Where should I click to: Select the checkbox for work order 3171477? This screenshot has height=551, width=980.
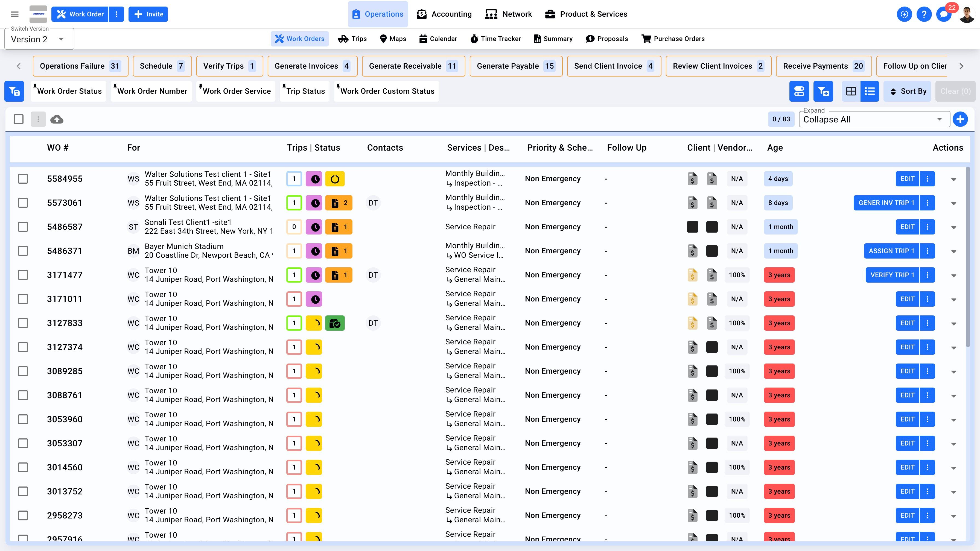23,275
